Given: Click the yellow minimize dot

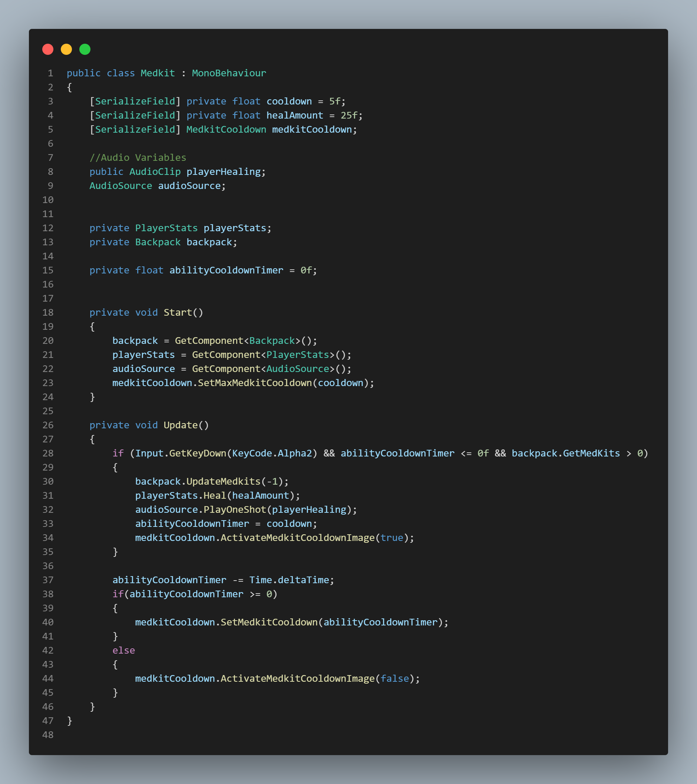Looking at the screenshot, I should pos(66,50).
